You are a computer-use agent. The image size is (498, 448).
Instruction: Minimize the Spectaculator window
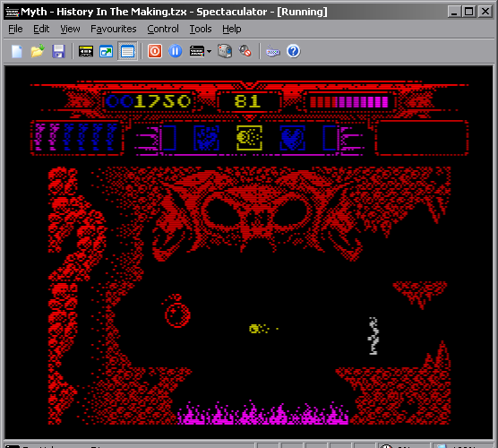point(454,12)
